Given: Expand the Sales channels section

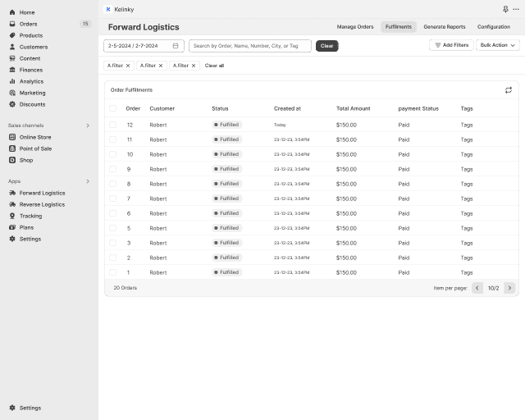Looking at the screenshot, I should (88, 126).
